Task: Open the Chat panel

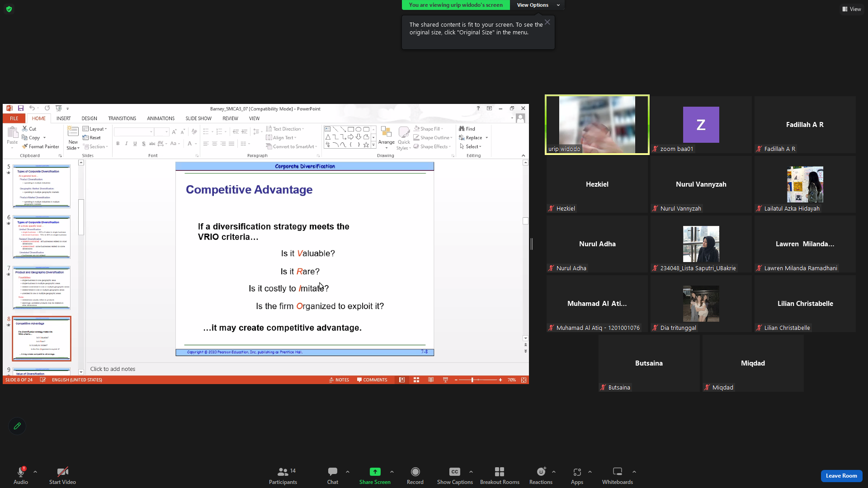Action: tap(333, 475)
